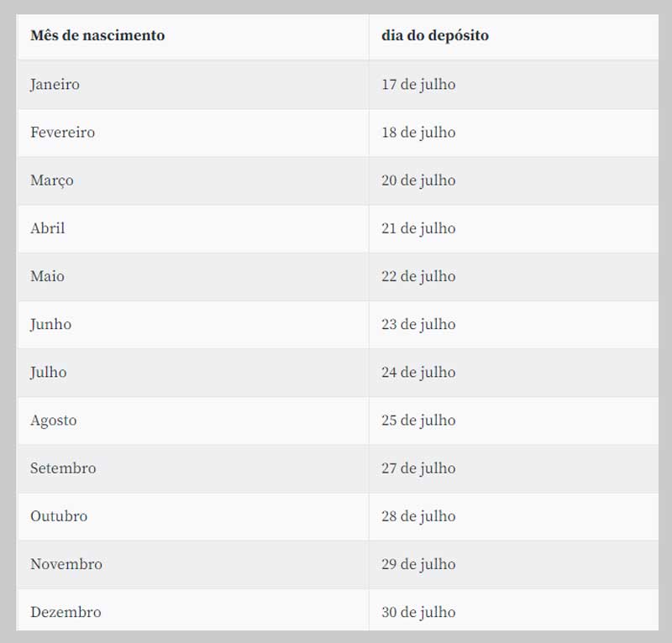The width and height of the screenshot is (672, 643).
Task: Select the Março month cell
Action: coord(52,180)
